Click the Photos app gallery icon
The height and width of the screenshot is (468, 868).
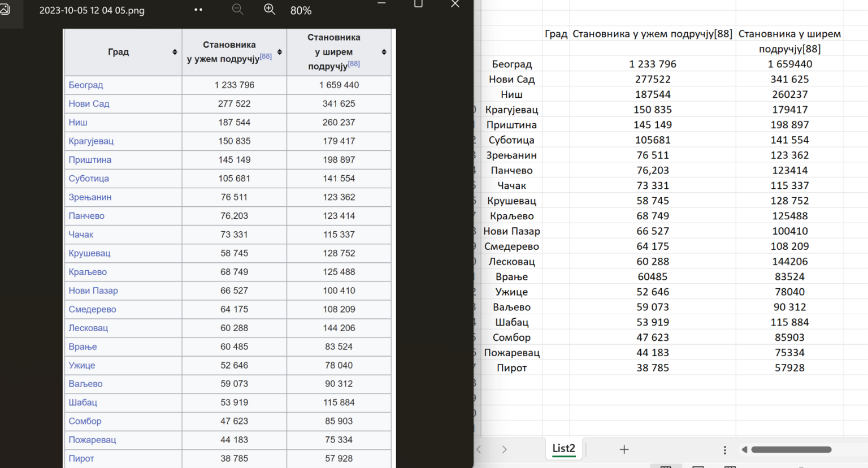(x=5, y=9)
